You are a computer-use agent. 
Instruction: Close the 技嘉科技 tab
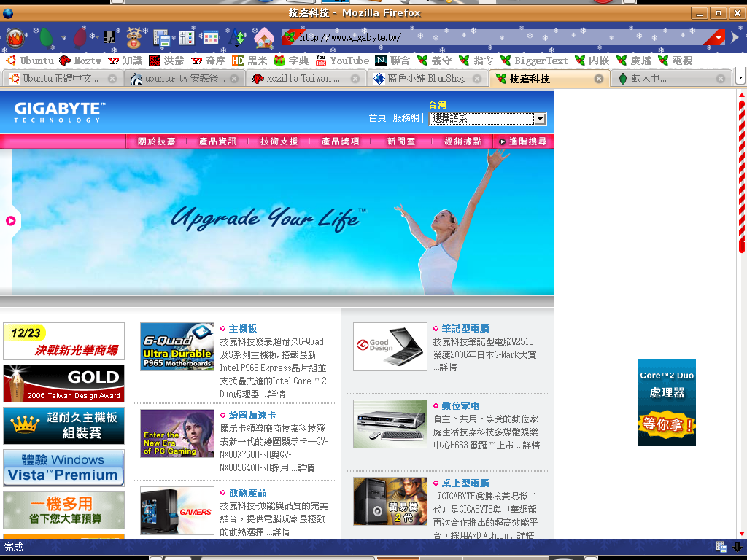[598, 79]
